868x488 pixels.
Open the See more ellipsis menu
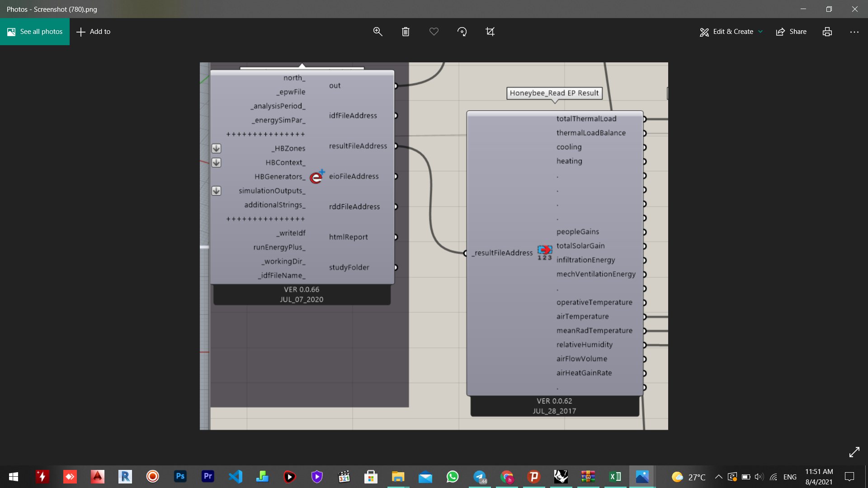854,32
